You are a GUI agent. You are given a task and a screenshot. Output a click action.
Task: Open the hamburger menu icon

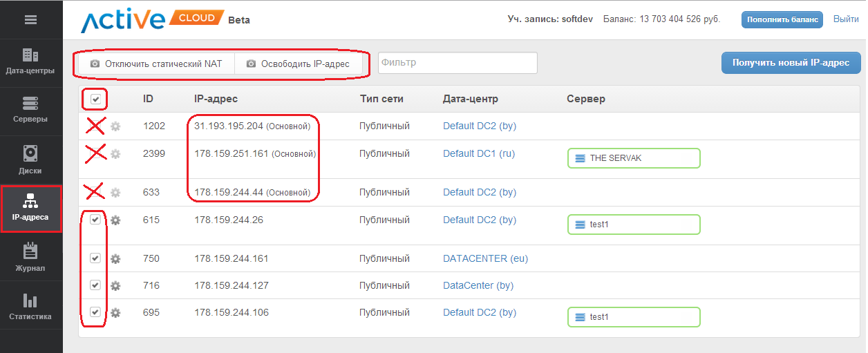pyautogui.click(x=30, y=20)
